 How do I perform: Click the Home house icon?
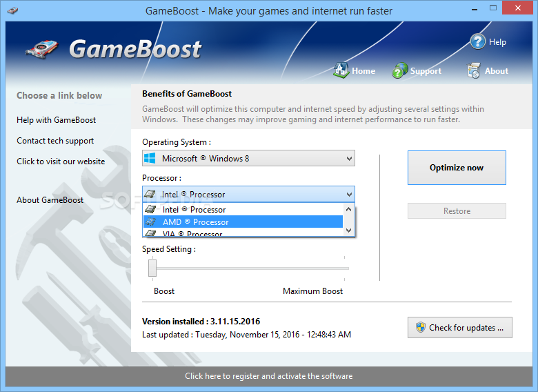click(341, 70)
